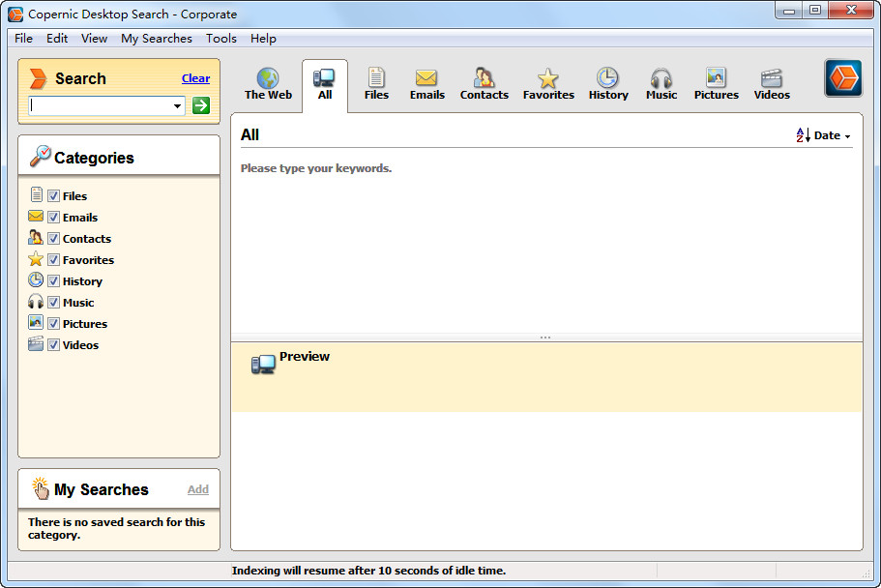Viewport: 881px width, 588px height.
Task: Click the Copernic orange cube logo
Action: [843, 78]
